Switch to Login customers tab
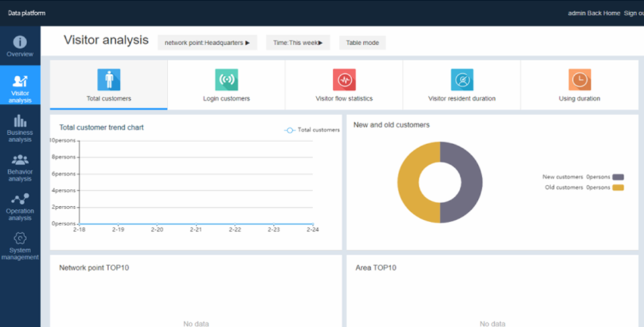Viewport: 644px width, 327px height. [226, 85]
